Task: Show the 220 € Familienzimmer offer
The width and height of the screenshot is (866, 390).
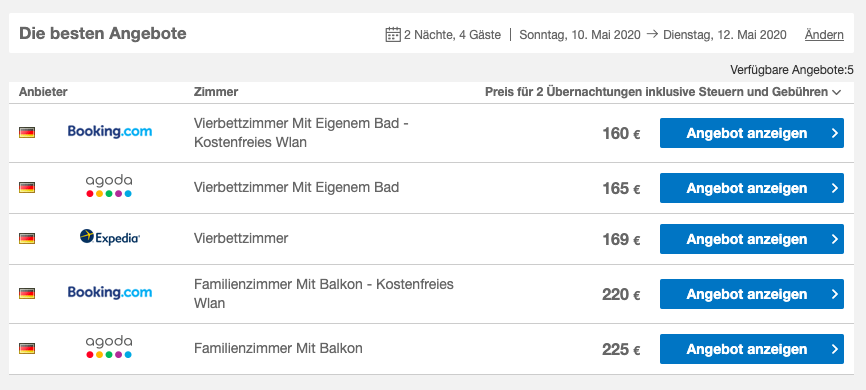Action: 752,294
